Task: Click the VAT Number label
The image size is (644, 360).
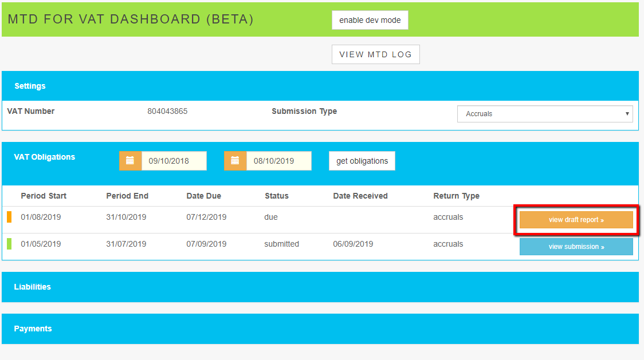Action: pos(31,111)
